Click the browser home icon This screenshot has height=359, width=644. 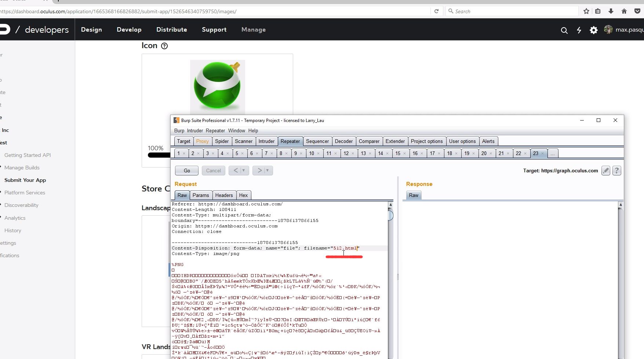(x=624, y=11)
